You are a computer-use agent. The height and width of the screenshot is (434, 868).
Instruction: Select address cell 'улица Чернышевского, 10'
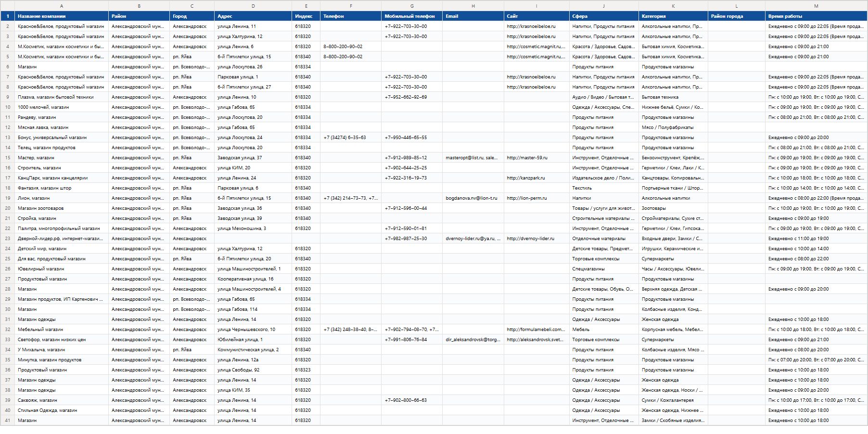click(253, 330)
